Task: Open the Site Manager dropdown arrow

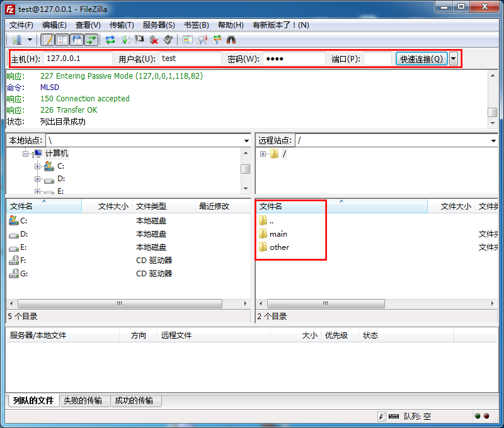Action: (30, 40)
